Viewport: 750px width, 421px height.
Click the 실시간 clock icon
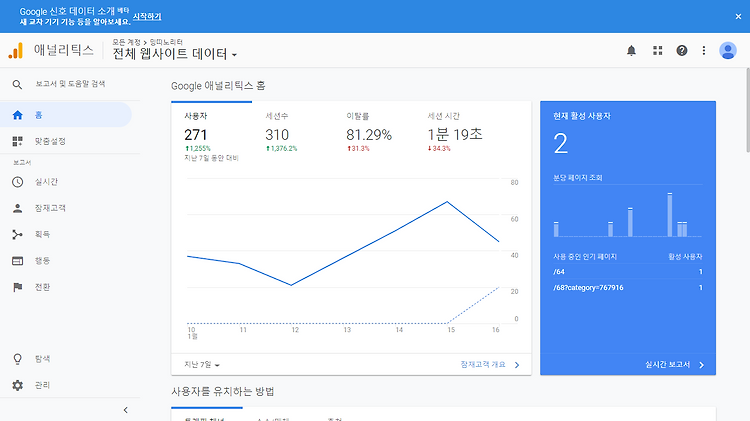pyautogui.click(x=18, y=182)
